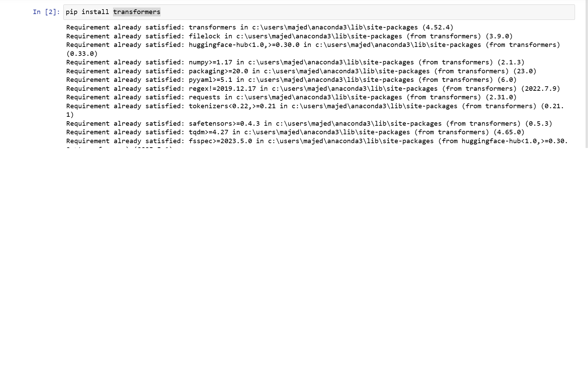Click the (0.33.0) version text line

82,54
